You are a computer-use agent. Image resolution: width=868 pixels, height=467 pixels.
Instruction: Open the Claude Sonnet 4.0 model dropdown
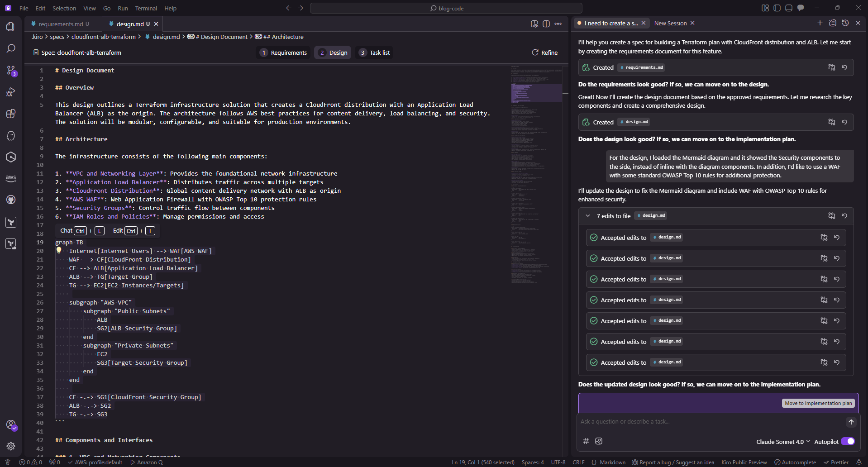coord(783,442)
